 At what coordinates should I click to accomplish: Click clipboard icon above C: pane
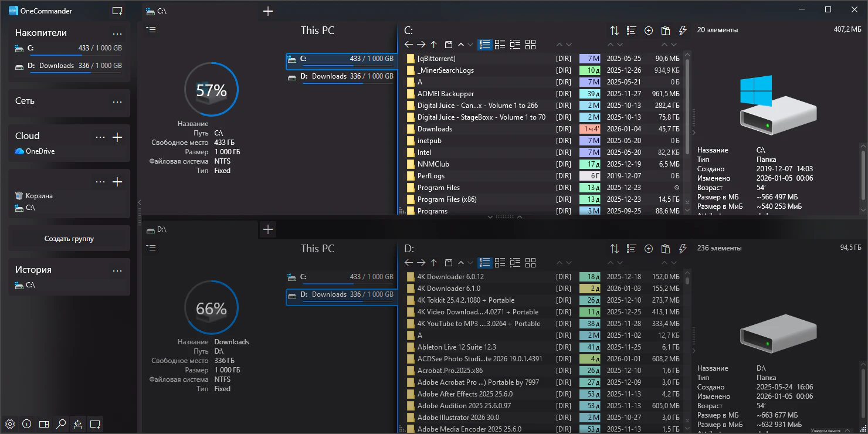tap(666, 30)
